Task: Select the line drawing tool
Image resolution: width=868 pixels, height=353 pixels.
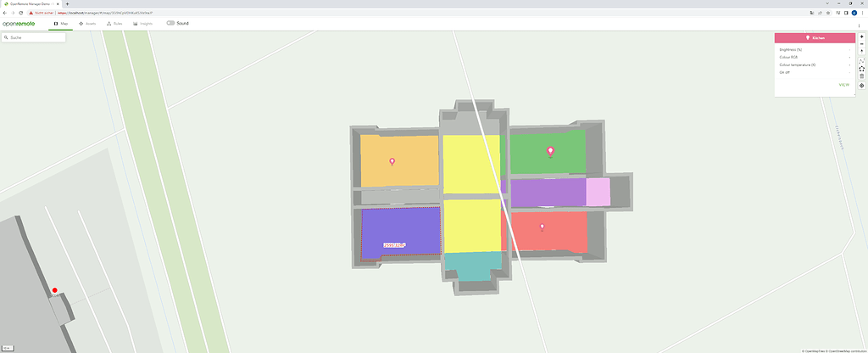Action: [861, 60]
